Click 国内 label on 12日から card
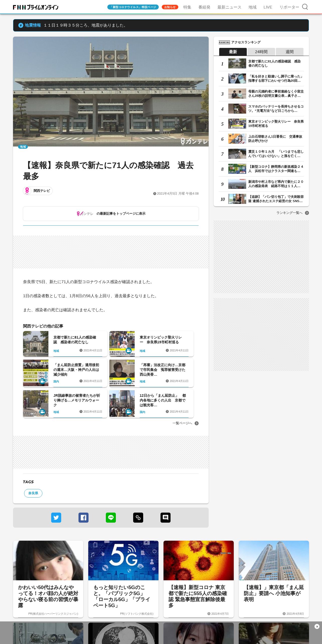The height and width of the screenshot is (644, 322). pos(142,412)
